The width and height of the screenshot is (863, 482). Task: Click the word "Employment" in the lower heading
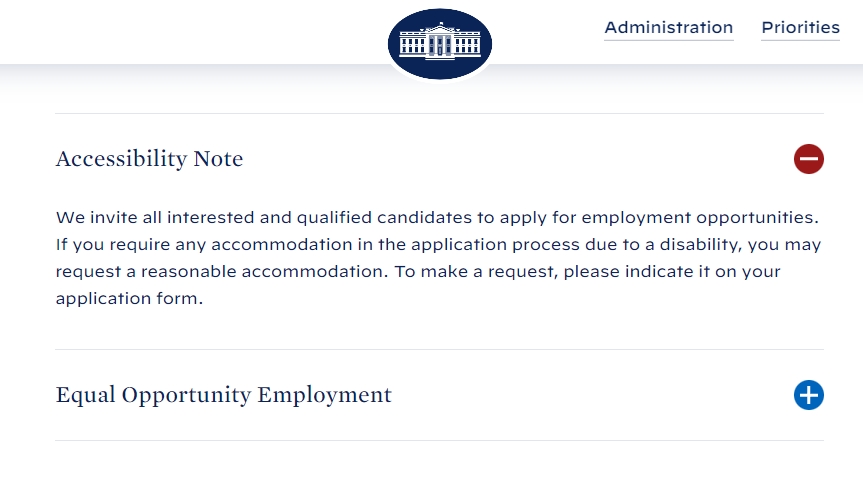[x=324, y=395]
